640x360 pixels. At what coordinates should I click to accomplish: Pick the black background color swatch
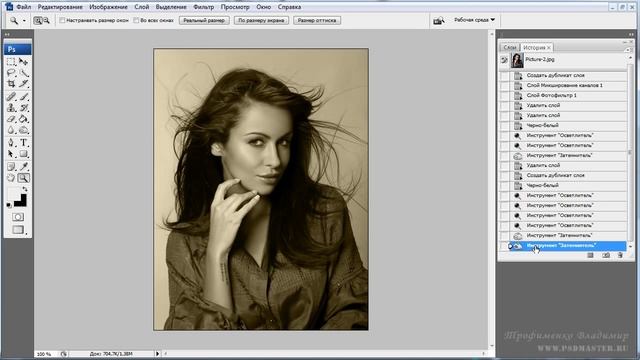tap(21, 202)
